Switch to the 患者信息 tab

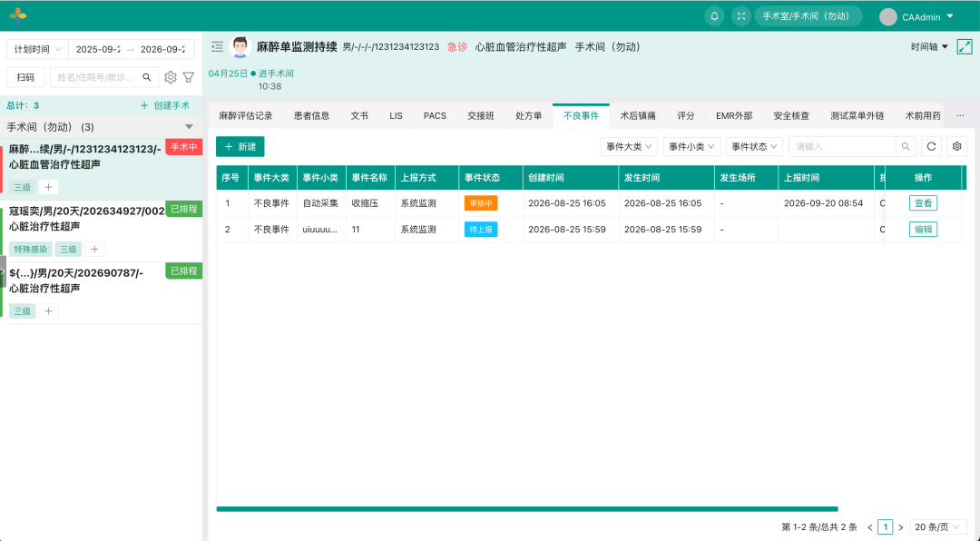pos(312,115)
